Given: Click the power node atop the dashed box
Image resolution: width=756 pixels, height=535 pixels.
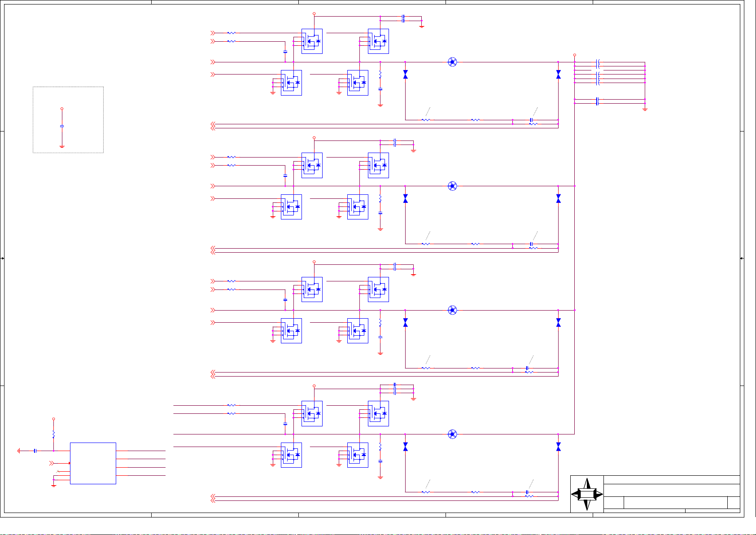Looking at the screenshot, I should [x=62, y=109].
